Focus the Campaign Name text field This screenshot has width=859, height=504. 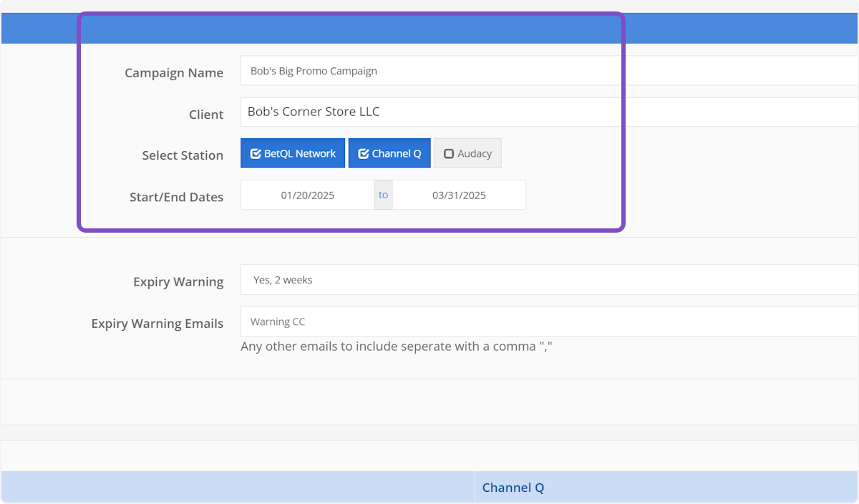[x=548, y=71]
